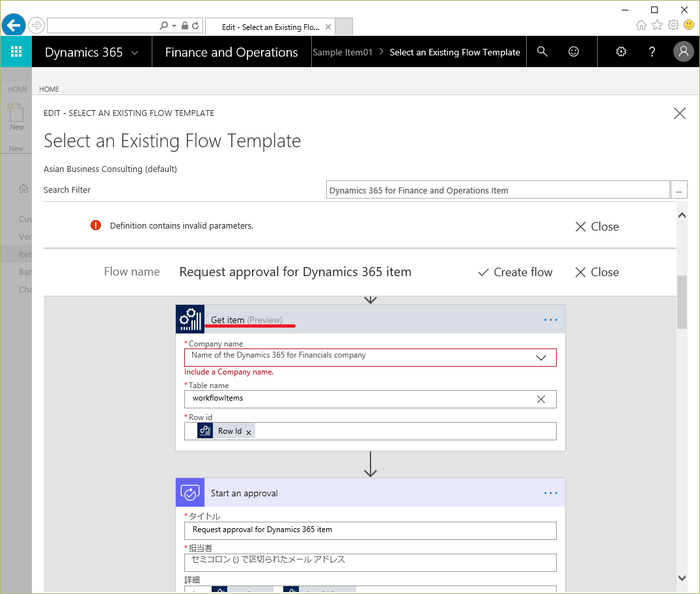Click the Dynamics 365 title in the navbar
This screenshot has height=594, width=700.
pos(83,52)
